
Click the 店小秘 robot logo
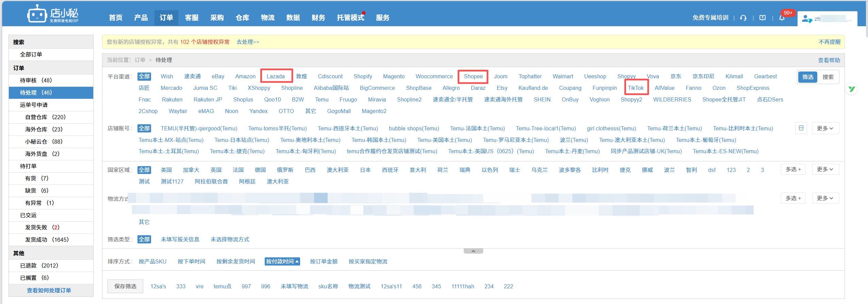coord(53,14)
